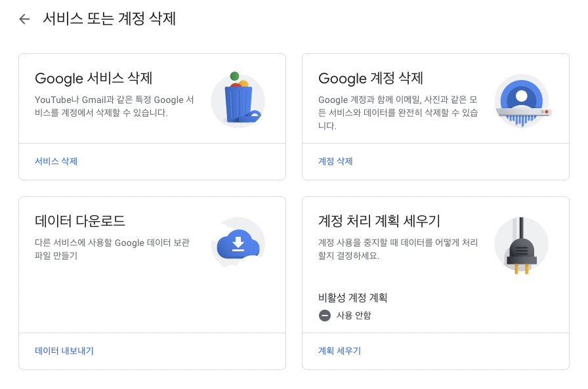Image resolution: width=588 pixels, height=389 pixels.
Task: Click the cloud download illustration
Action: pos(238,244)
